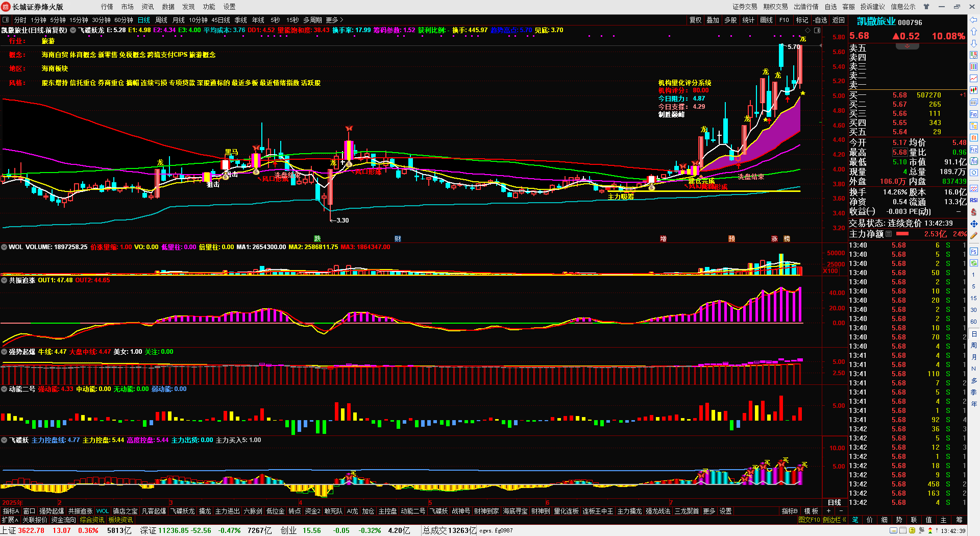980x536 pixels.
Task: Click the skin shirt icon in title bar
Action: click(926, 7)
